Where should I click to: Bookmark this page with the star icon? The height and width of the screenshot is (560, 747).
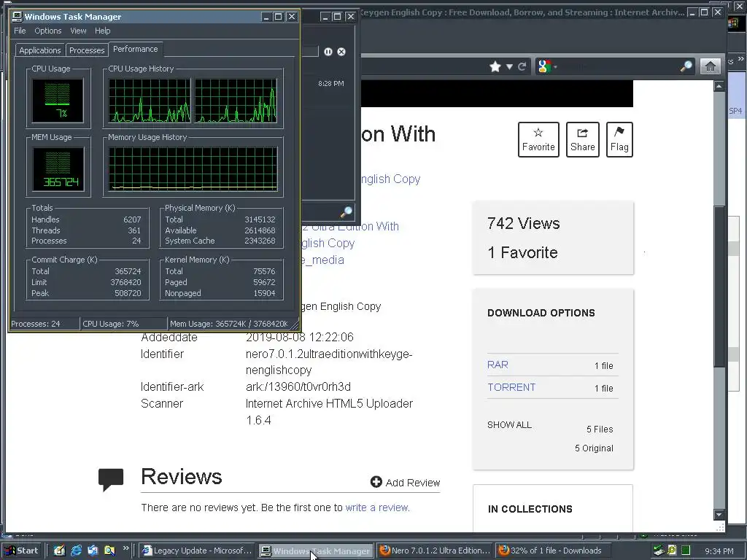(x=495, y=66)
